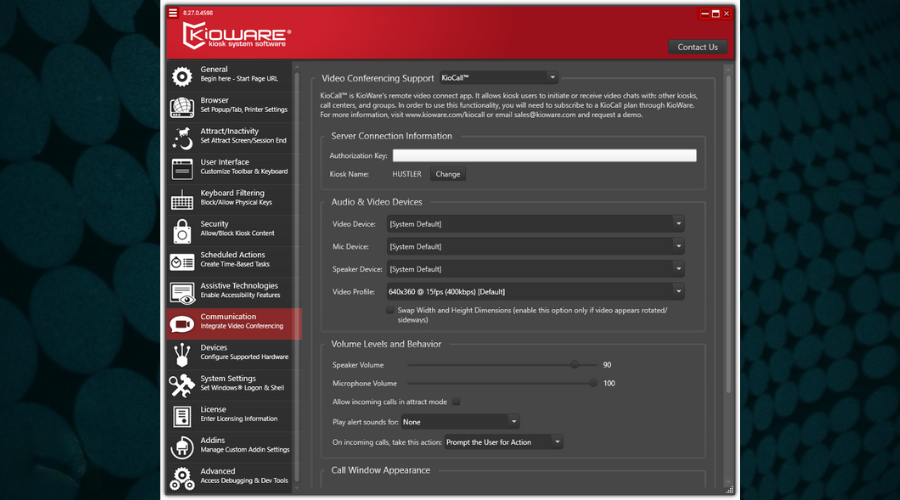Screen dimensions: 900x500
Task: Go to Scheduled Actions Time-Based Tasks
Action: [x=234, y=260]
